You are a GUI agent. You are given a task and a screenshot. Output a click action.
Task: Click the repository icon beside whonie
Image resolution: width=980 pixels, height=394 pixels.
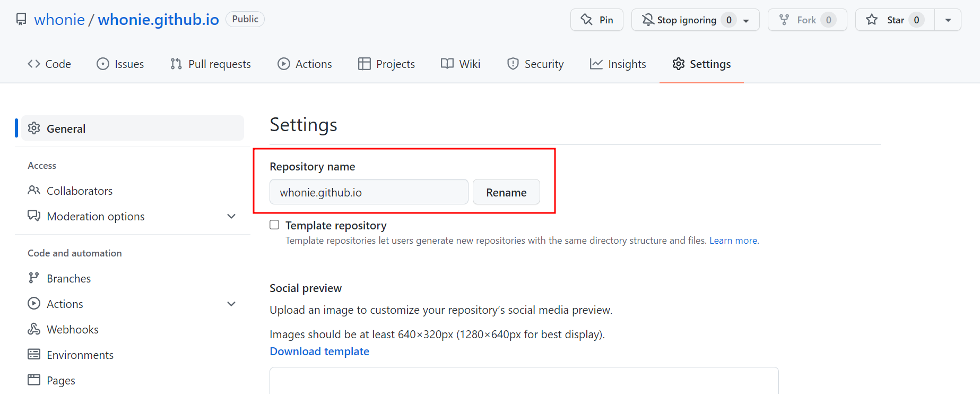(x=21, y=20)
